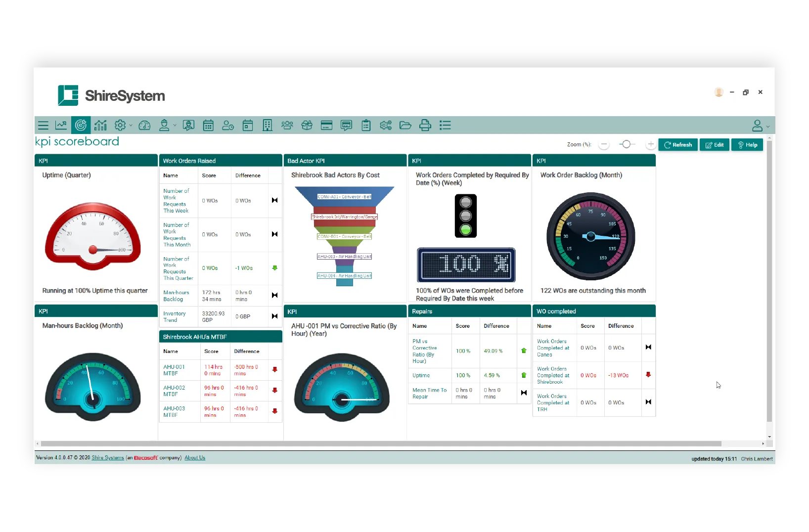Image resolution: width=809 pixels, height=532 pixels.
Task: Open the credit card icon
Action: point(327,126)
